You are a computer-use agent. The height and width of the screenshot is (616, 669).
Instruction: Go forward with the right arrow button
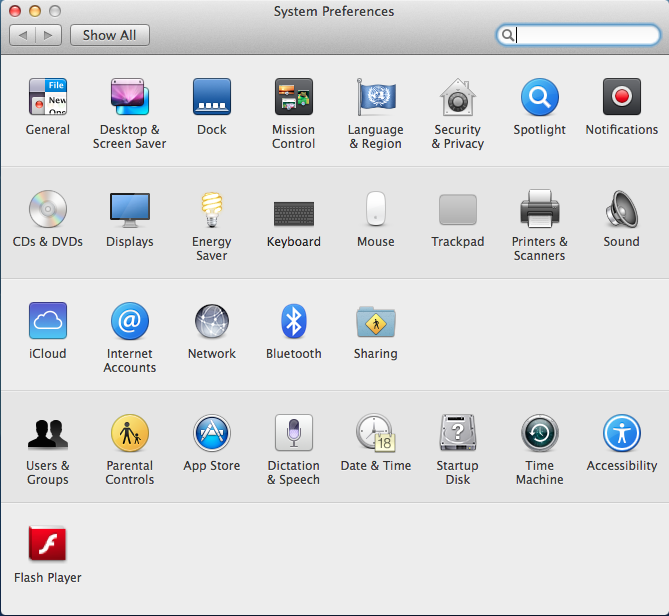pos(49,35)
